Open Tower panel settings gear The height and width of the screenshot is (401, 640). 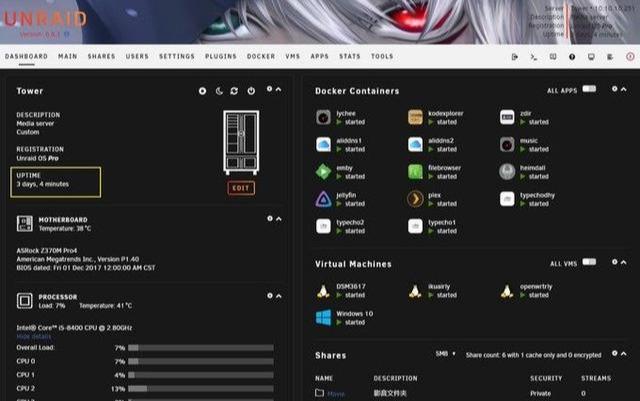[x=269, y=89]
